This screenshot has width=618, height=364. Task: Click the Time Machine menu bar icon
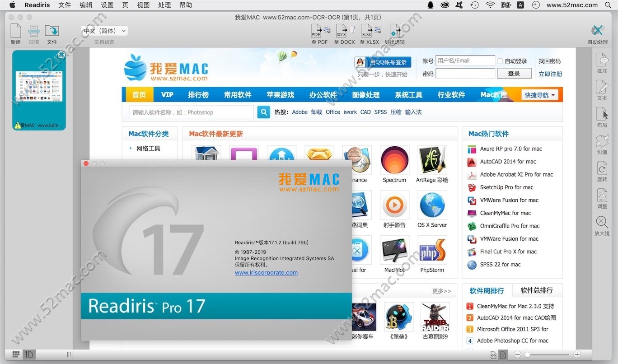pyautogui.click(x=474, y=5)
